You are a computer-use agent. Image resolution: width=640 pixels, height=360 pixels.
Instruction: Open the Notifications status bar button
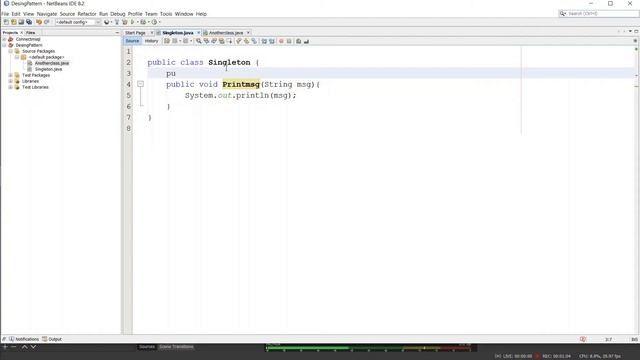tap(24, 339)
